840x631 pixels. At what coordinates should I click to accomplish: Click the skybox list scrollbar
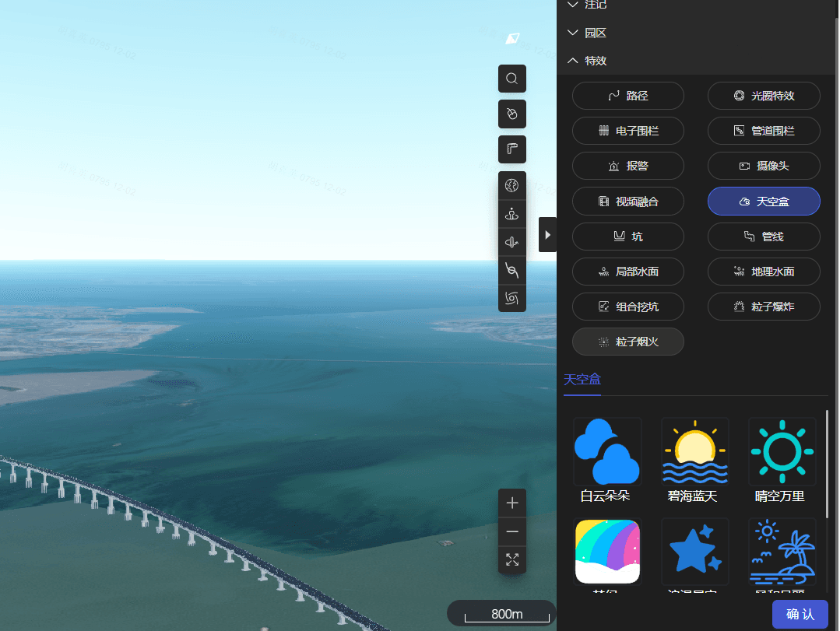(x=826, y=467)
